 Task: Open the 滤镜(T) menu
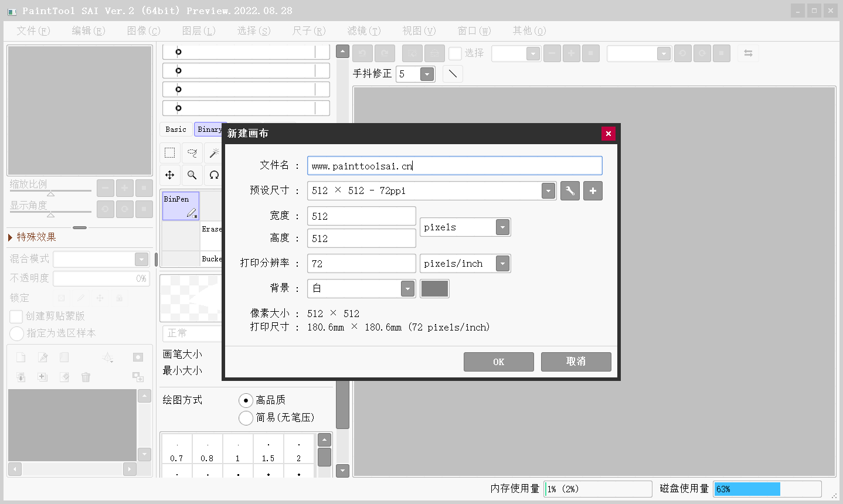click(x=364, y=30)
